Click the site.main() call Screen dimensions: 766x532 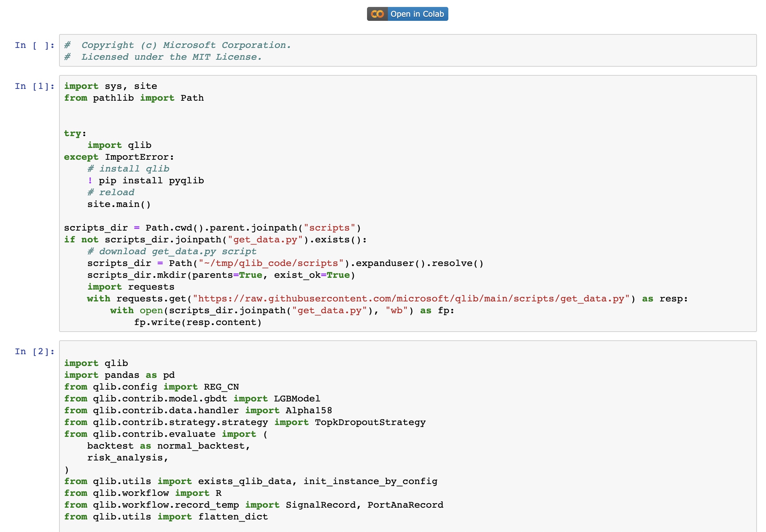pyautogui.click(x=119, y=204)
